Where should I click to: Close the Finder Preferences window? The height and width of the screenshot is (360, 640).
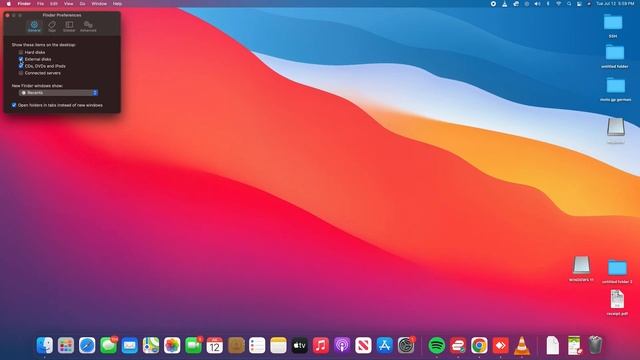(x=7, y=15)
